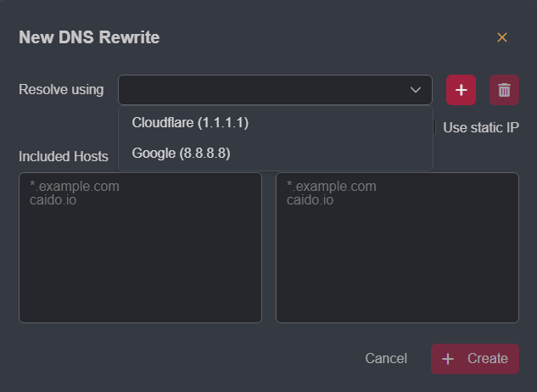Add a new DNS resolver with plus icon
This screenshot has height=392, width=537.
tap(461, 90)
